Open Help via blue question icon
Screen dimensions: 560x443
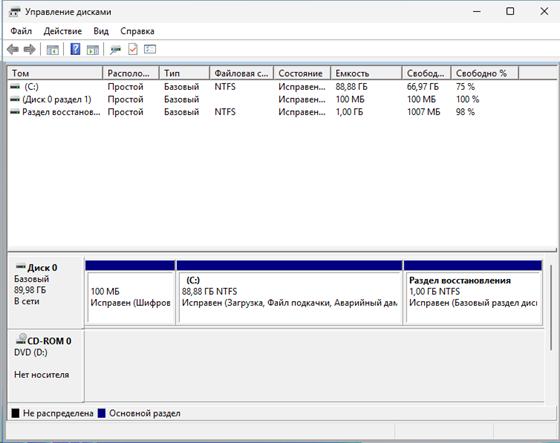(75, 49)
